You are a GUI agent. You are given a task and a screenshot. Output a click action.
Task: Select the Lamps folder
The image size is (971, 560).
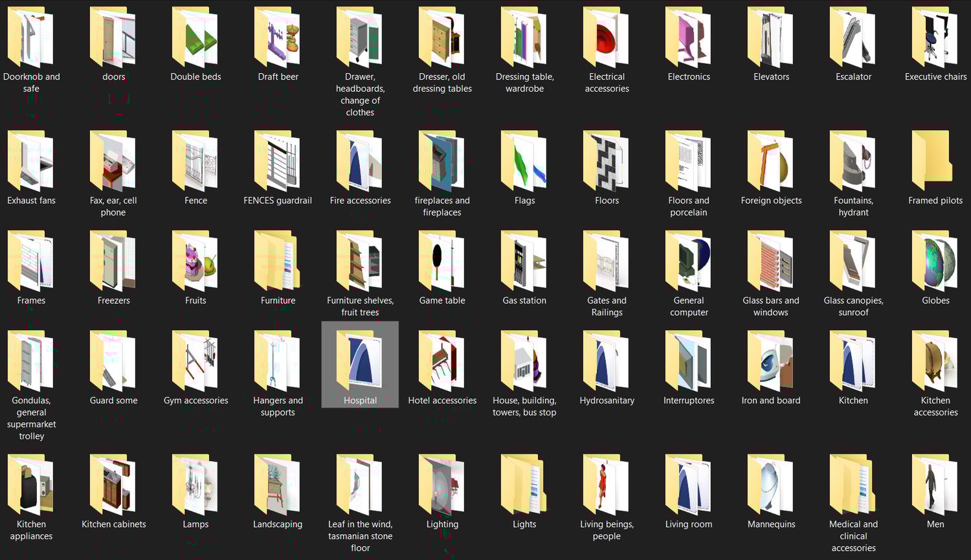[x=195, y=484]
